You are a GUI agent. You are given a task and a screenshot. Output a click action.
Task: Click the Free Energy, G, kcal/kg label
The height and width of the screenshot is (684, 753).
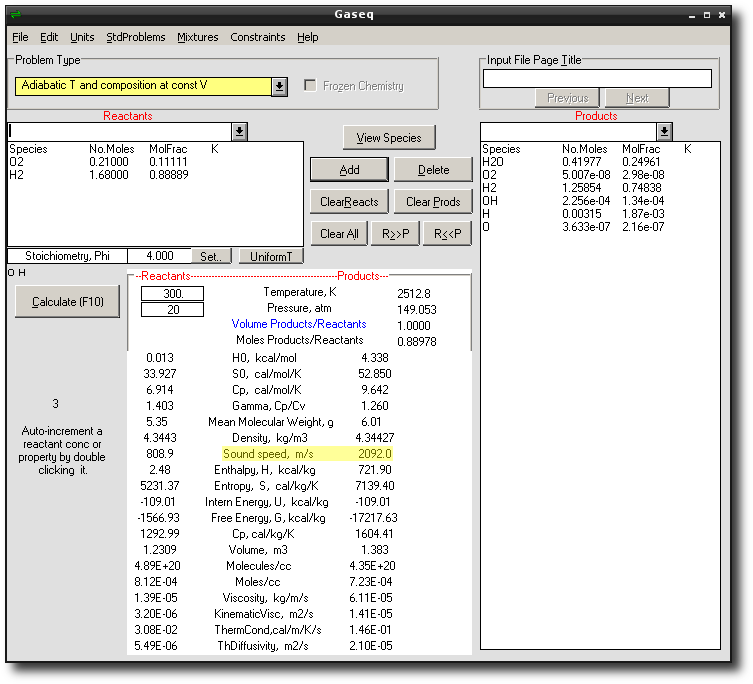click(268, 518)
